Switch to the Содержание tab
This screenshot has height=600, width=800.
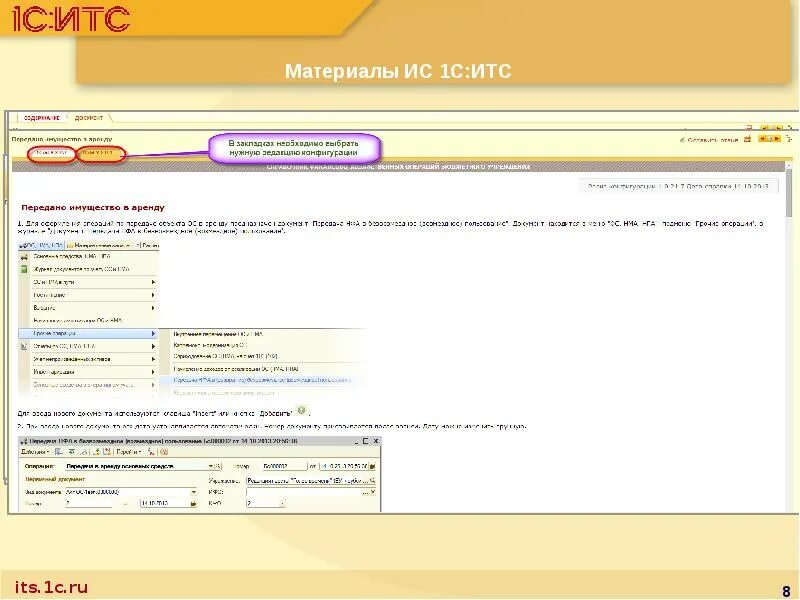tap(41, 118)
